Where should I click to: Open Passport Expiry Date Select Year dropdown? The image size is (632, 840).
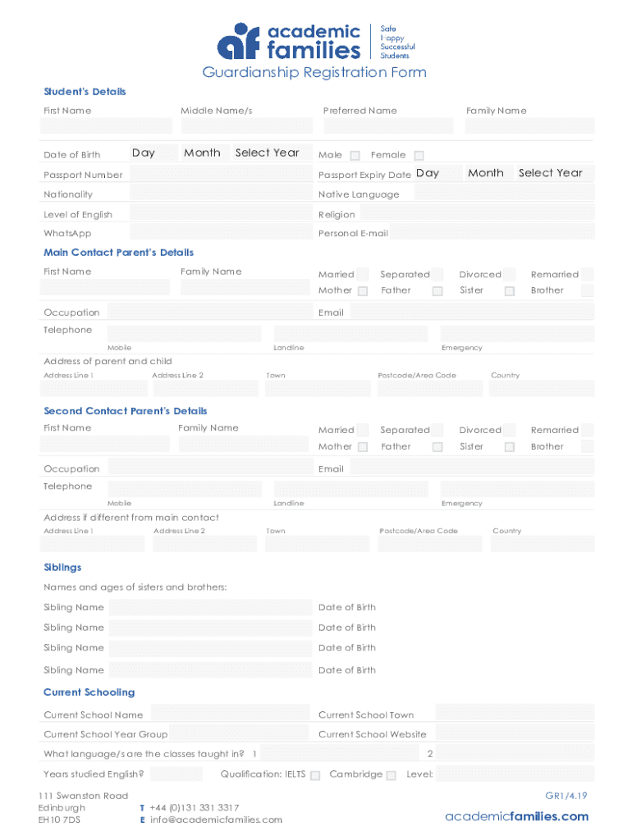click(x=552, y=173)
